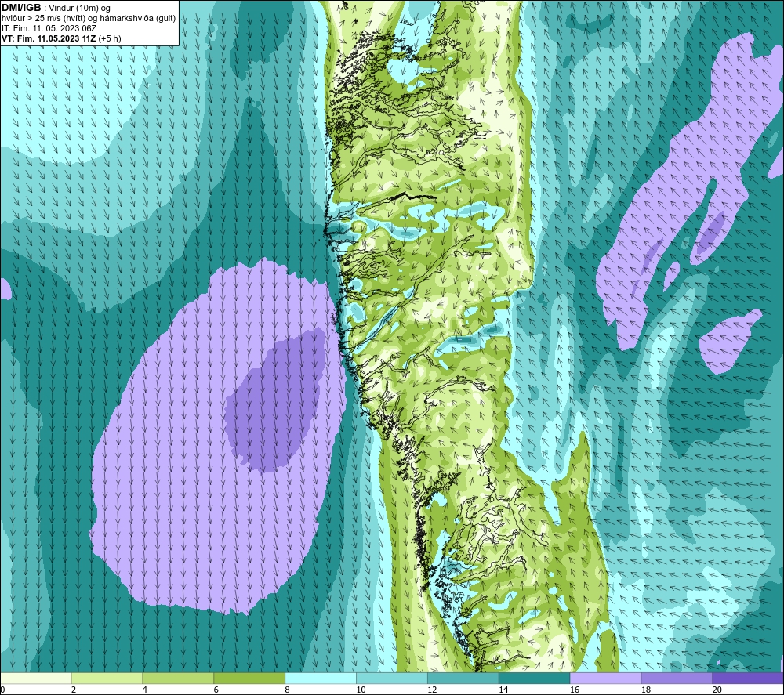Screen dimensions: 784x695
Task: Click the 6–8 m/s olive green swatch
Action: coord(249,678)
